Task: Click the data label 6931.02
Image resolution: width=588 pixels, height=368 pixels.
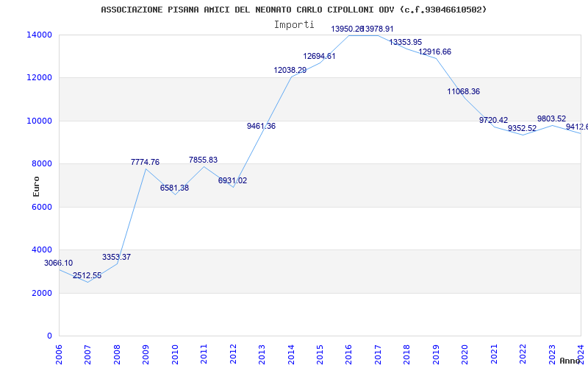Action: coord(232,180)
